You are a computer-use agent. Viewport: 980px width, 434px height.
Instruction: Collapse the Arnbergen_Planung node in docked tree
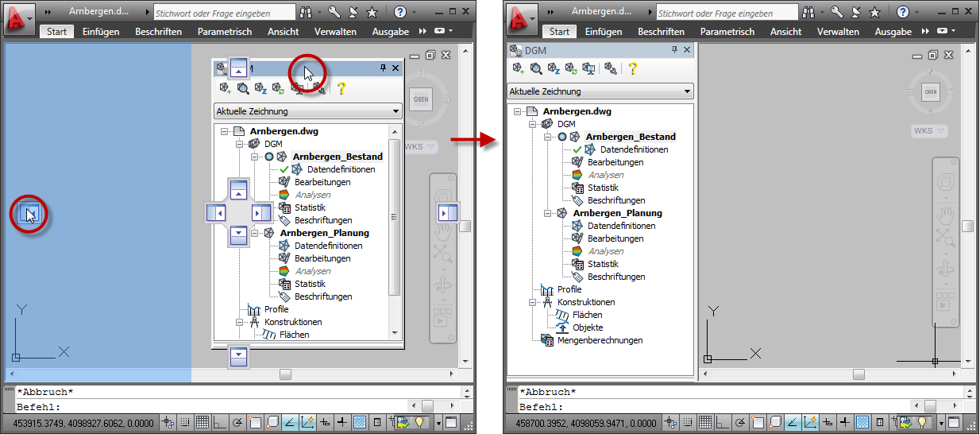(546, 213)
